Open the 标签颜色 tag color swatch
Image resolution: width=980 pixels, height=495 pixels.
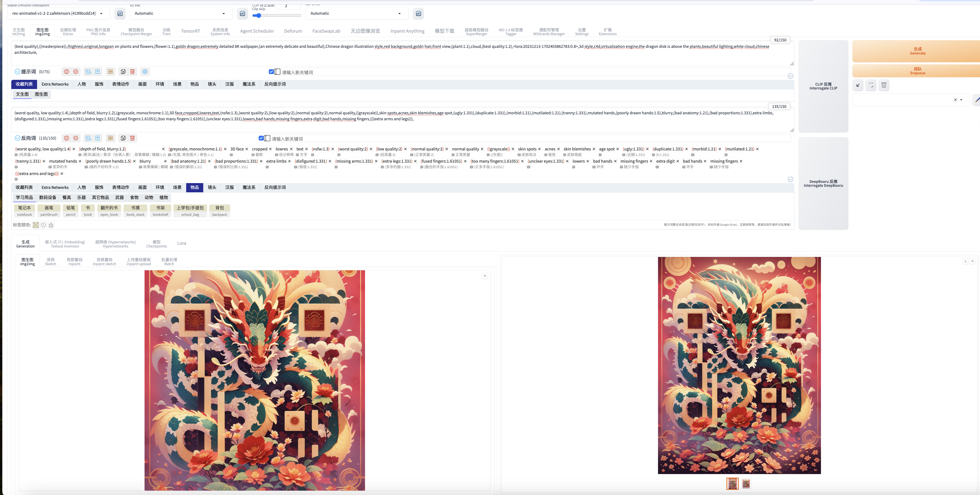click(36, 225)
